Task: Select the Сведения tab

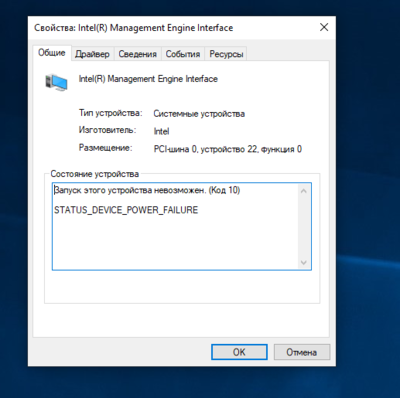Action: [x=138, y=54]
